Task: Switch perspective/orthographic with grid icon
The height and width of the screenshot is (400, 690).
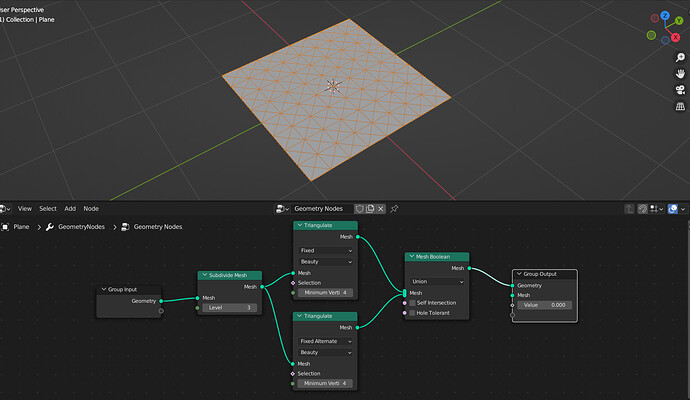Action: pos(680,106)
